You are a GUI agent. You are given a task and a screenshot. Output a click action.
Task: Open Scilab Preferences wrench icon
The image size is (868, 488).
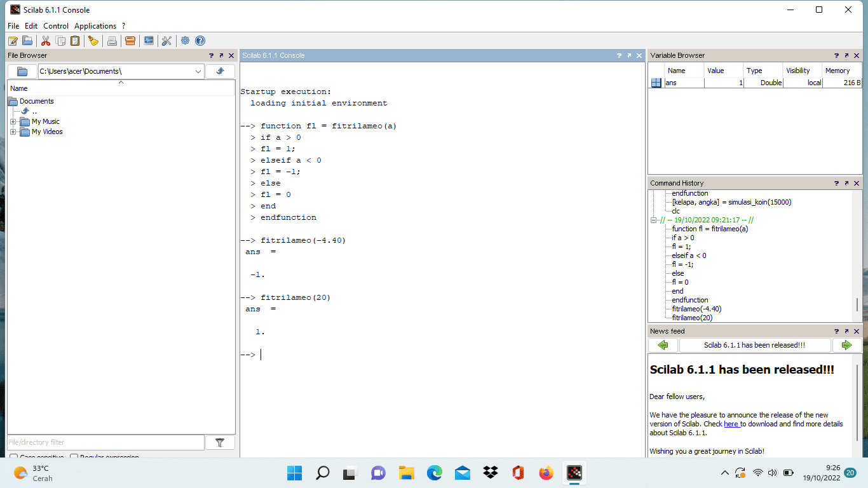167,41
